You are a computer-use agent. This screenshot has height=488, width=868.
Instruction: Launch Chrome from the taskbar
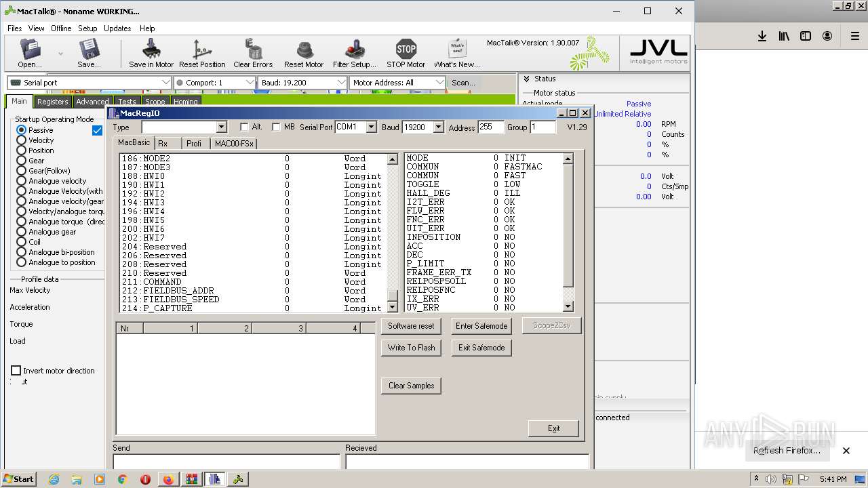coord(123,479)
